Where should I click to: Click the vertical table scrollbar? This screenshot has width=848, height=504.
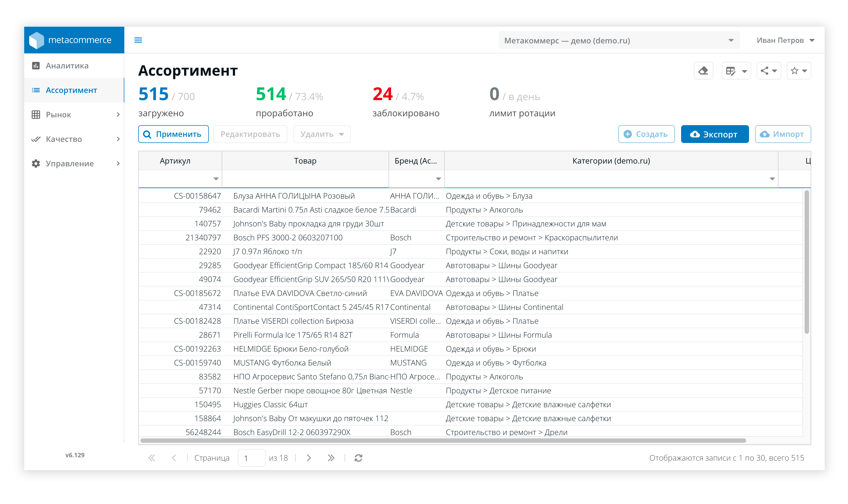pyautogui.click(x=807, y=262)
